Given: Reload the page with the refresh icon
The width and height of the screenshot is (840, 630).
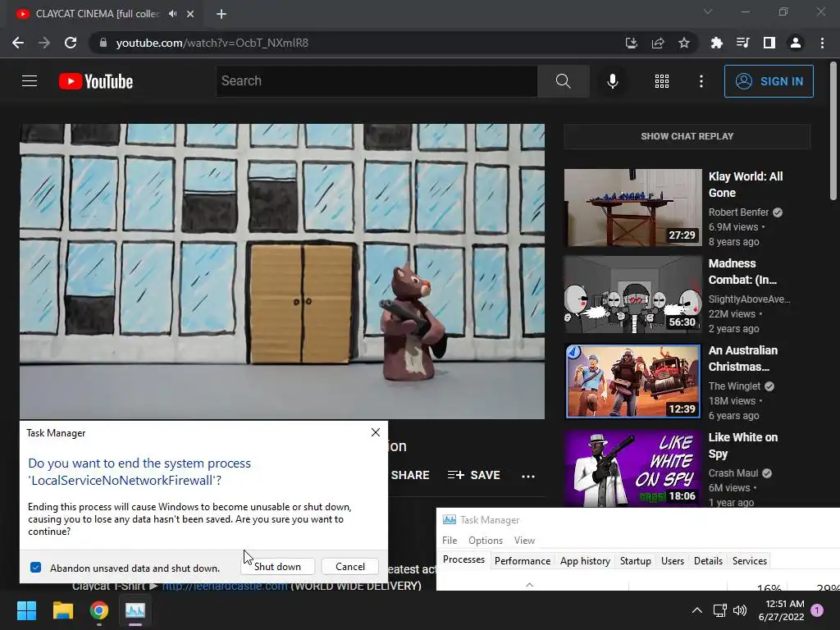Looking at the screenshot, I should (71, 43).
